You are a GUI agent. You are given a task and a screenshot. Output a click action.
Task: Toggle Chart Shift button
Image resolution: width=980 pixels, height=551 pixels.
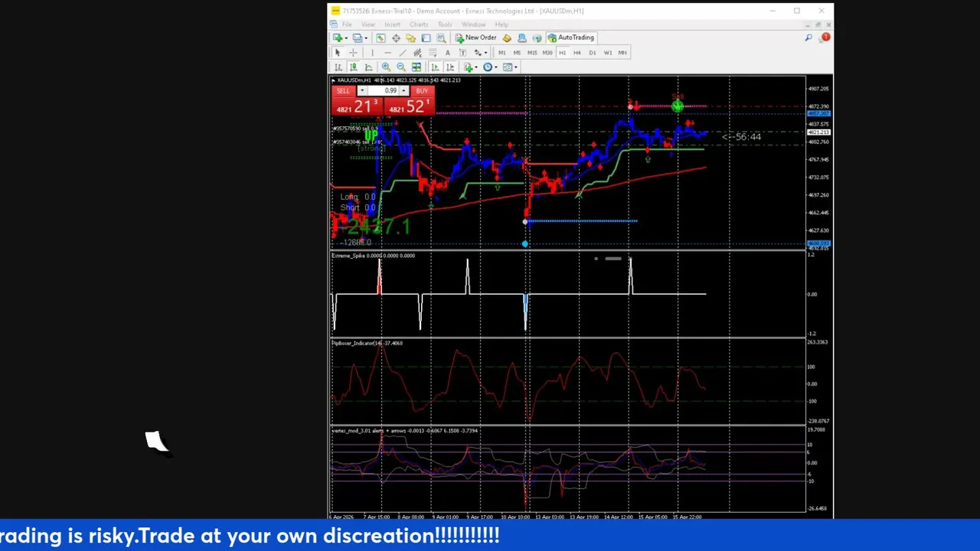coord(450,67)
